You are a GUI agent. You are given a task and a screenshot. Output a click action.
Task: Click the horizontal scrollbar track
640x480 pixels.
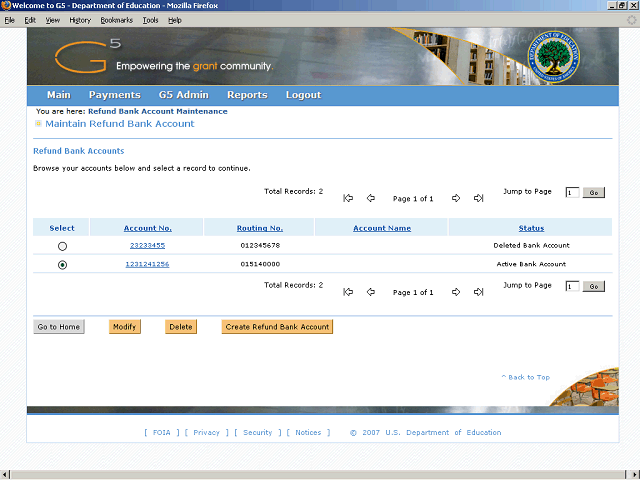pos(318,475)
